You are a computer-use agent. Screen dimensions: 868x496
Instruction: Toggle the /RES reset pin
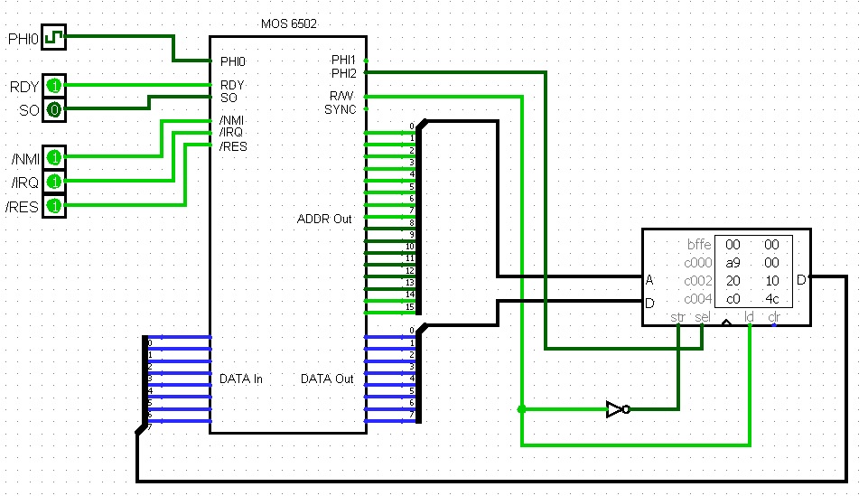click(53, 207)
